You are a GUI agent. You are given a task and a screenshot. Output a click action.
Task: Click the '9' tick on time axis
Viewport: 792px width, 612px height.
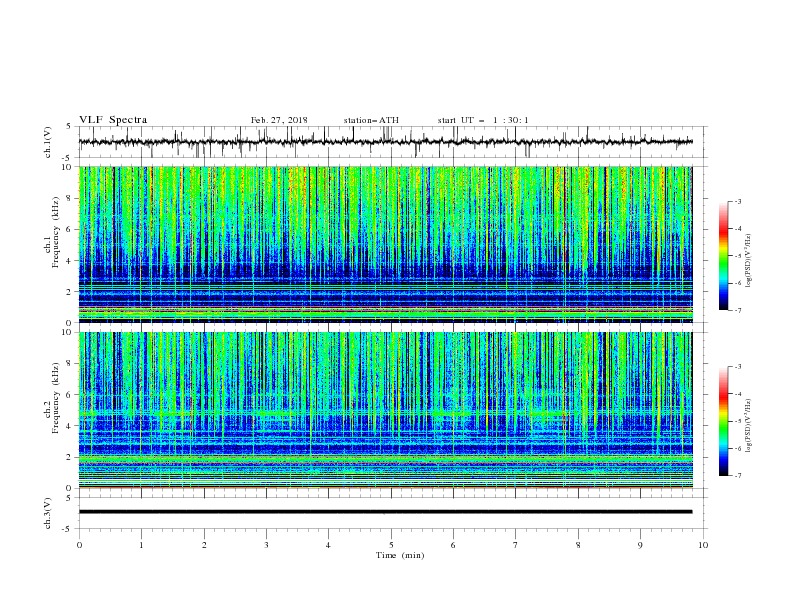(640, 545)
